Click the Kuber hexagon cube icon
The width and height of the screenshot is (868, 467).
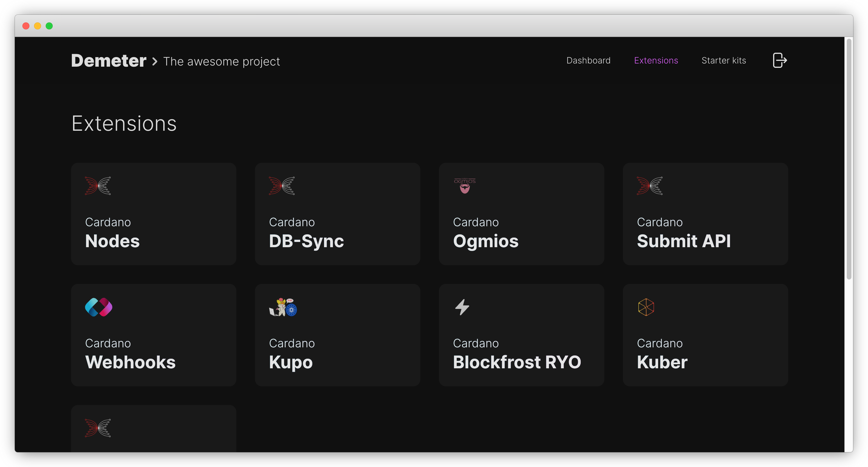[x=646, y=307]
